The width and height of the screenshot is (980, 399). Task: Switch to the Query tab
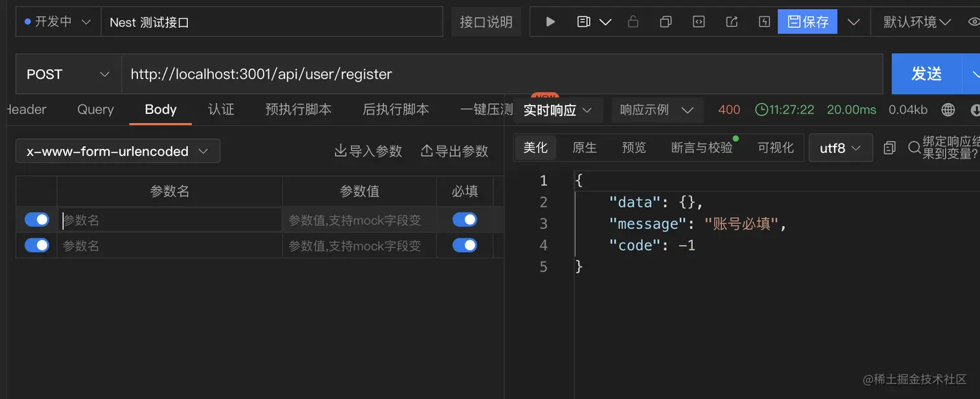point(95,109)
